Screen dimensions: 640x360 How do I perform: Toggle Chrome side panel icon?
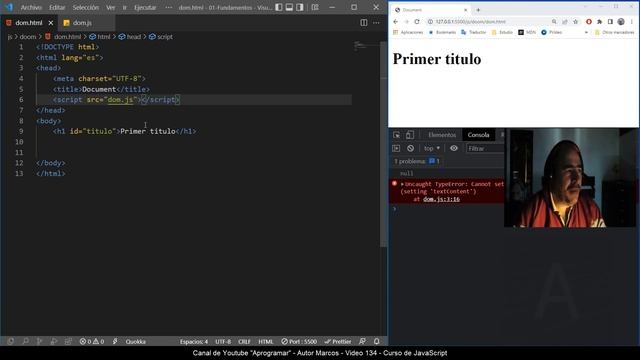tap(610, 22)
